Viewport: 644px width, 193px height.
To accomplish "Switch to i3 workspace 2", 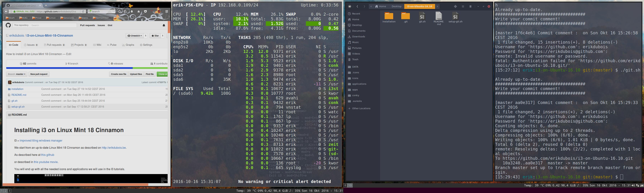I will tap(6, 191).
